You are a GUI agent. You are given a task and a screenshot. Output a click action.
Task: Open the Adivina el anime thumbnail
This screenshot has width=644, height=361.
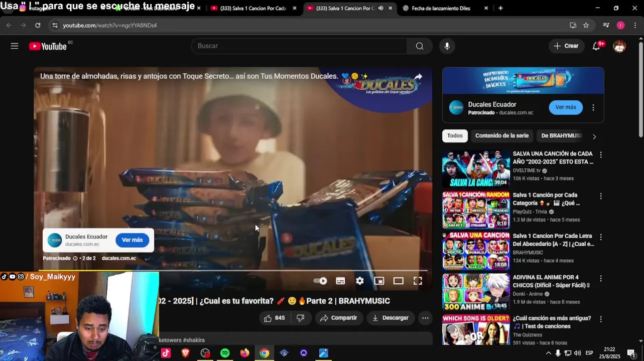[x=476, y=292]
